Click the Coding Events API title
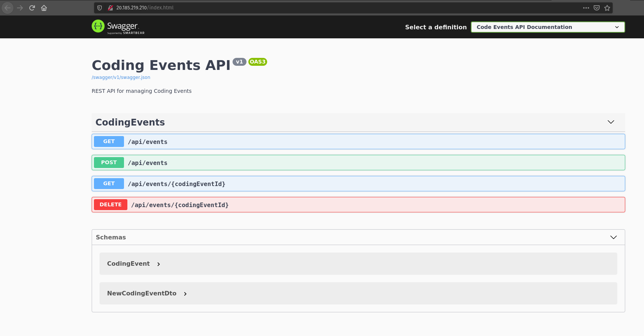 tap(161, 65)
